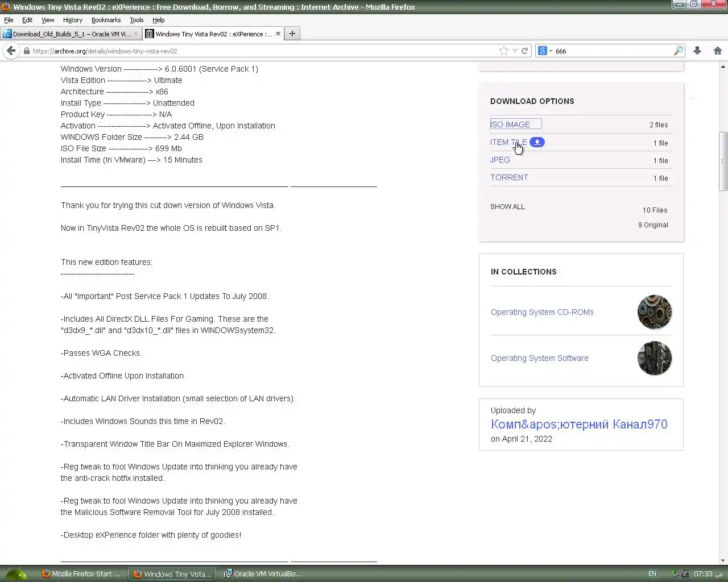728x582 pixels.
Task: Click the EN language indicator in the taskbar
Action: pos(652,574)
